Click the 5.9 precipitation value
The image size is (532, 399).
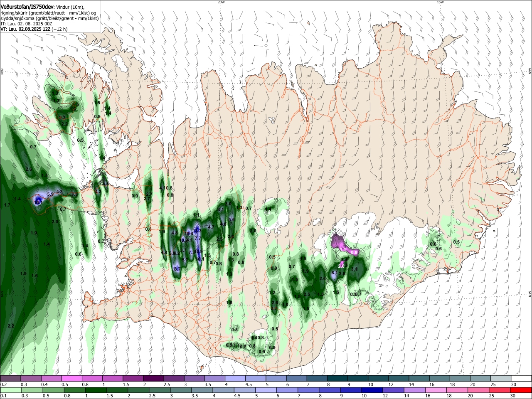click(50, 194)
